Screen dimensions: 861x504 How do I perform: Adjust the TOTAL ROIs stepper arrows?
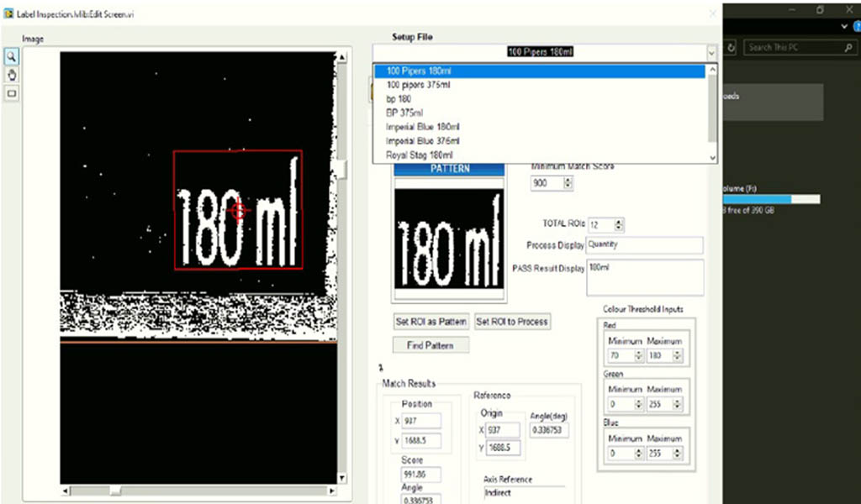[x=620, y=224]
